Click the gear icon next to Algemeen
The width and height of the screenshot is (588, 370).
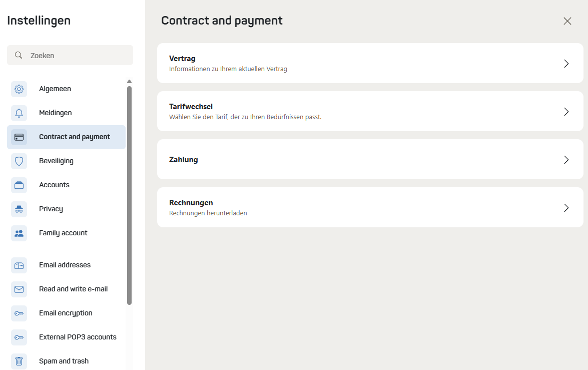19,89
